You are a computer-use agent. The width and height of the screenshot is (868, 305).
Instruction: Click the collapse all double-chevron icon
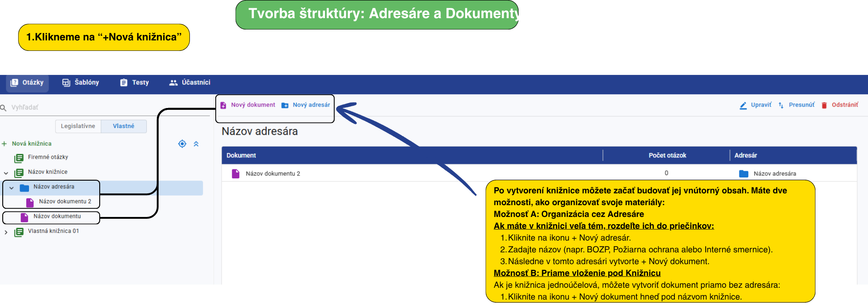click(196, 144)
